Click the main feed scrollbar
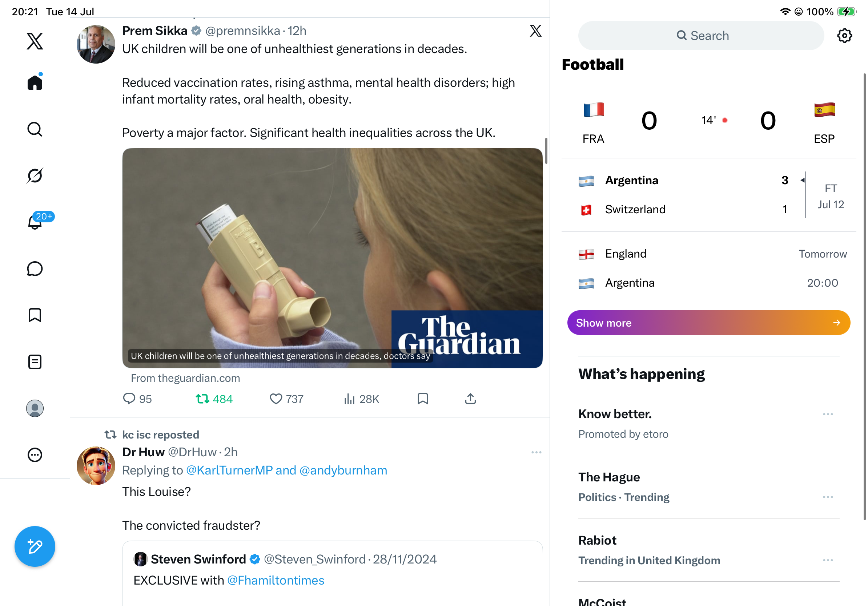 pyautogui.click(x=546, y=151)
